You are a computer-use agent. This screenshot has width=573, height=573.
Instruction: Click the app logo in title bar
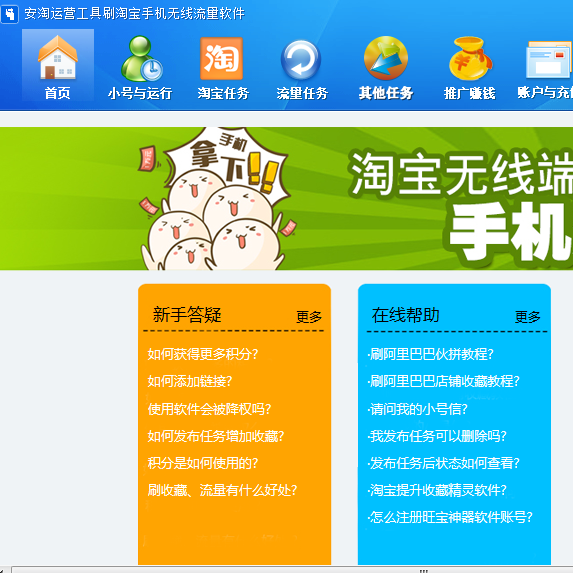[x=10, y=14]
